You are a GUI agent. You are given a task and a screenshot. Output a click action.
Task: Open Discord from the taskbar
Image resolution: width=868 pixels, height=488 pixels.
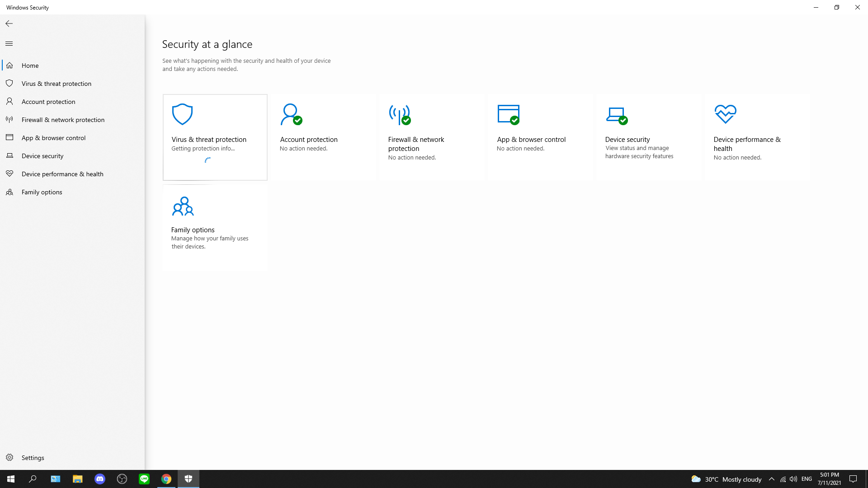(100, 479)
